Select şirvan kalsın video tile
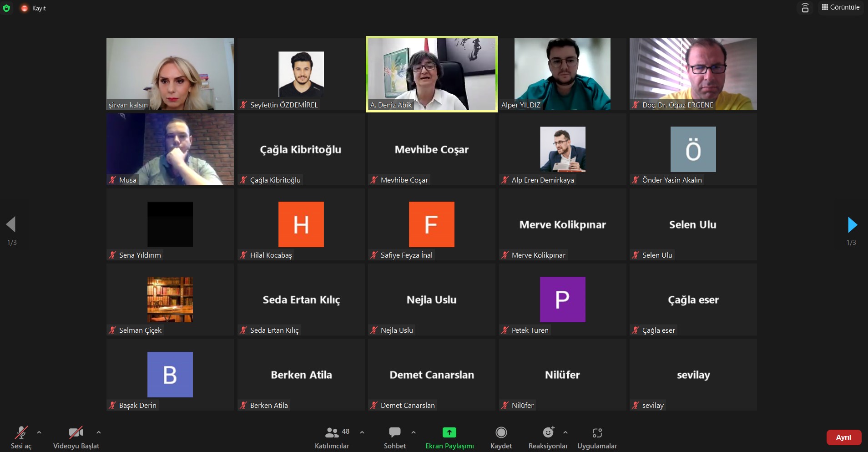 tap(170, 74)
